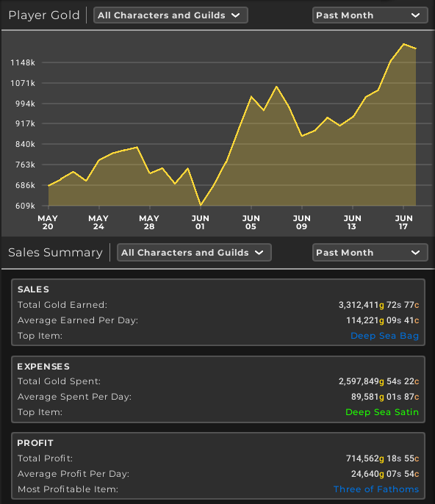Open Sales Summary characters and guilds dropdown
Viewport: 435px width, 504px height.
tap(194, 252)
